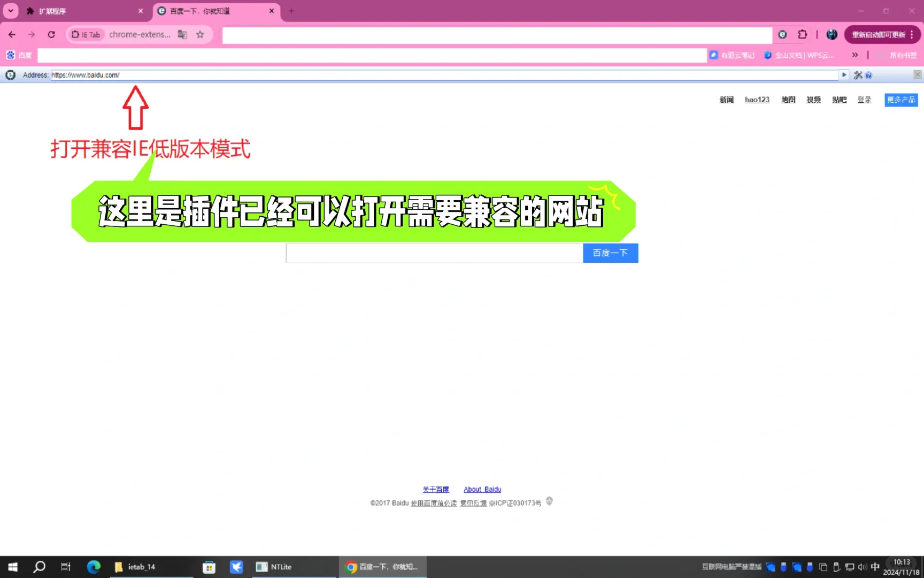Open the hao123 link
The height and width of the screenshot is (578, 924).
(x=757, y=100)
